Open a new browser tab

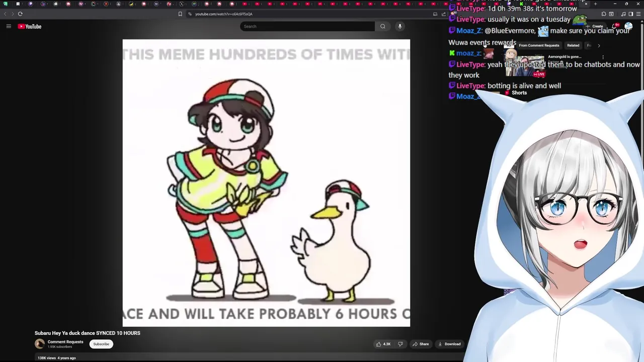(595, 4)
